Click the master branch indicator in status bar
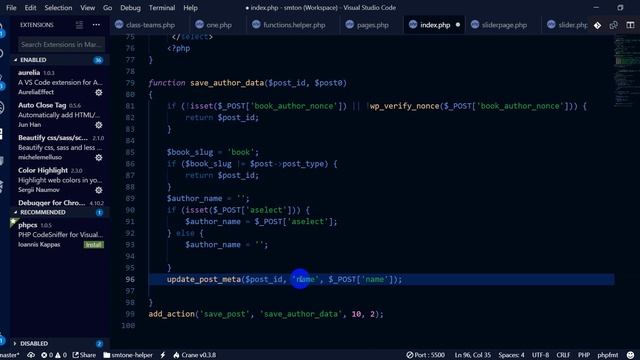The height and width of the screenshot is (360, 640). pyautogui.click(x=10, y=355)
